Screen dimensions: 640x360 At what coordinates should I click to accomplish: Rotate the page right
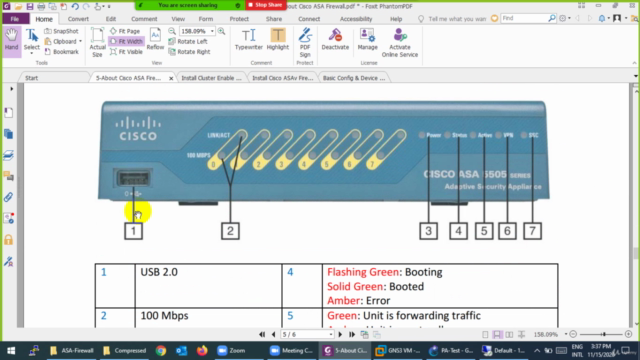click(189, 52)
